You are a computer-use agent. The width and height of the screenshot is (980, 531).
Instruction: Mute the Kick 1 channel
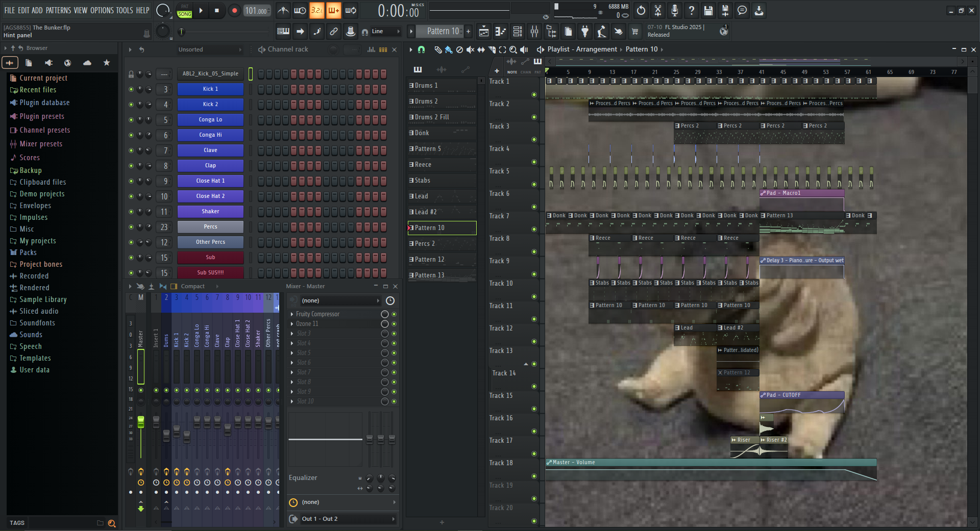point(131,89)
